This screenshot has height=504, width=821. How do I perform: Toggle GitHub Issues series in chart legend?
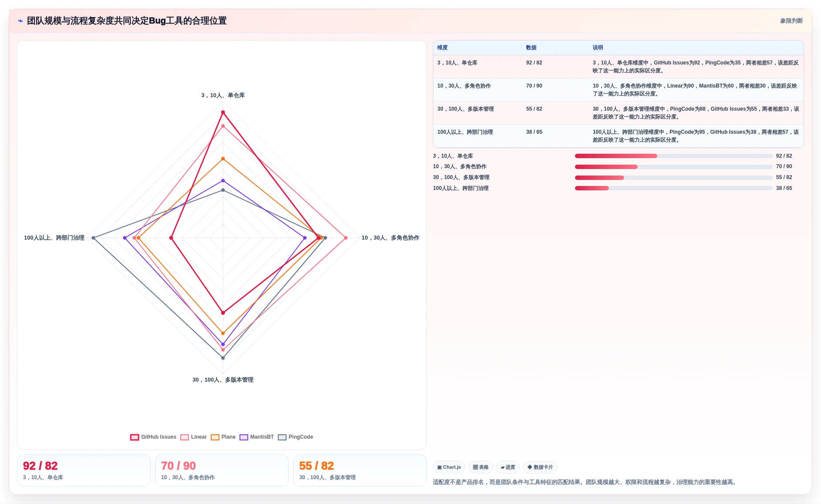point(153,437)
